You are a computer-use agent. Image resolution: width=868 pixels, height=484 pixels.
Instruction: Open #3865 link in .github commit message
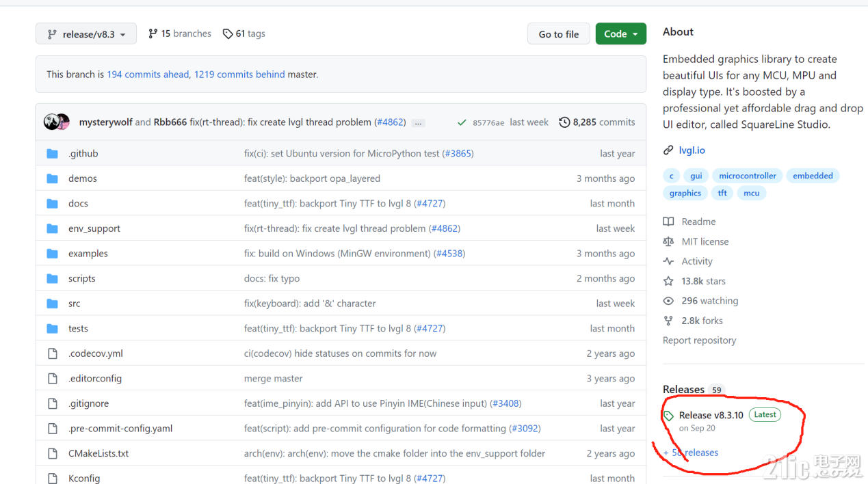click(458, 154)
